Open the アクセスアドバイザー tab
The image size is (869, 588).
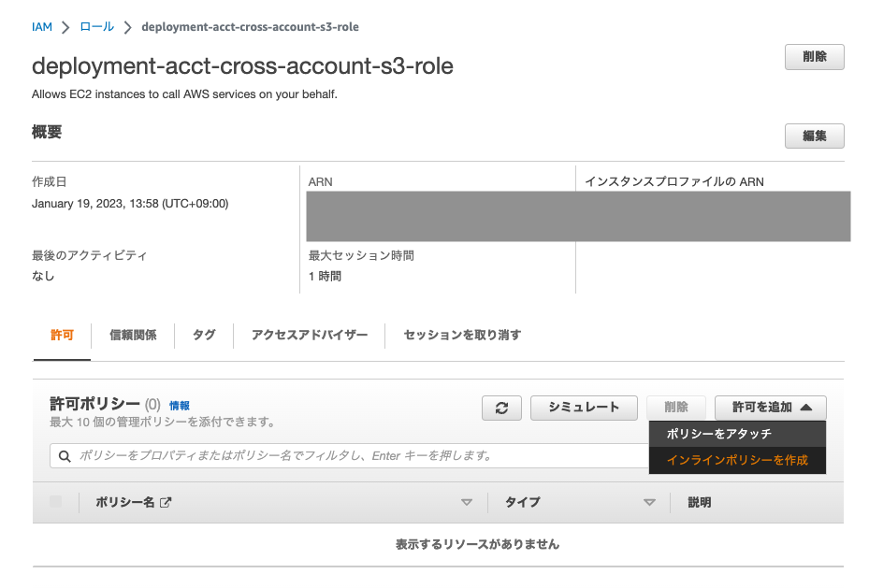click(x=309, y=335)
